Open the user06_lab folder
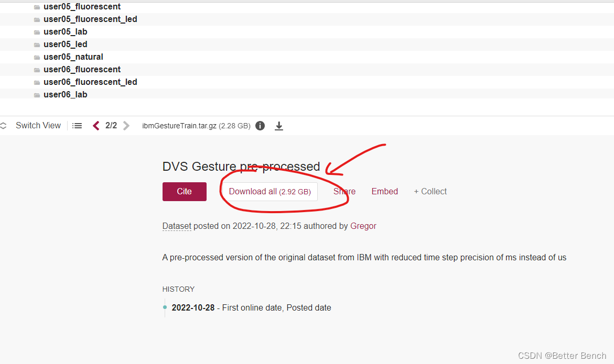This screenshot has height=364, width=614. (66, 94)
